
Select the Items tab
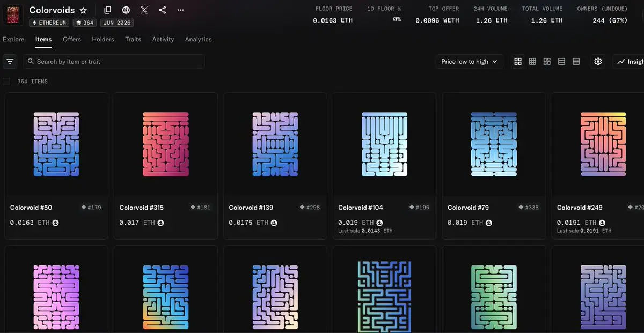[43, 39]
